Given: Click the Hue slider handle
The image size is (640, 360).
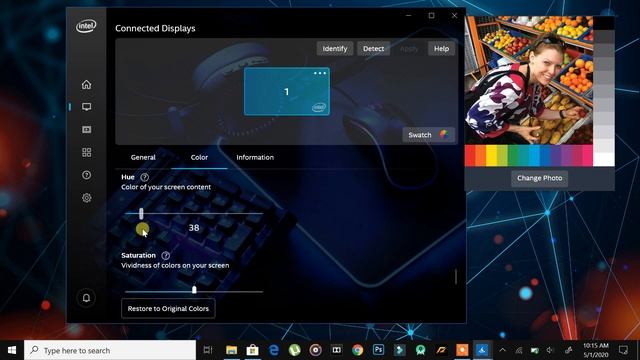Looking at the screenshot, I should 141,213.
